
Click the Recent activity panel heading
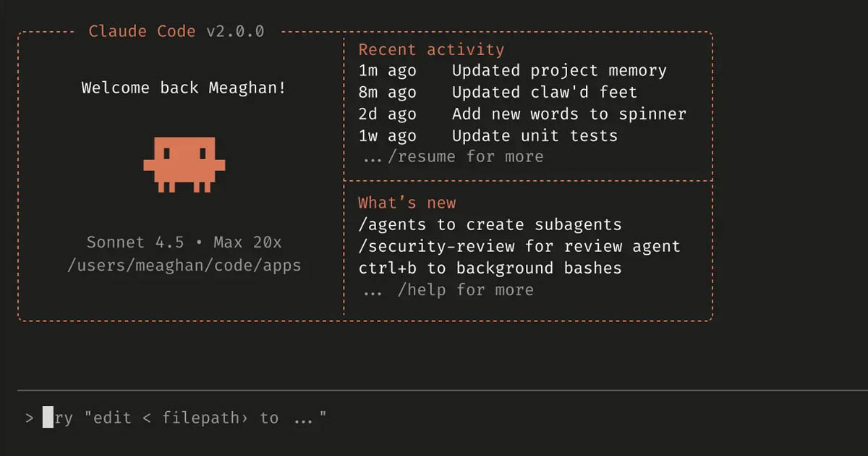coord(430,49)
